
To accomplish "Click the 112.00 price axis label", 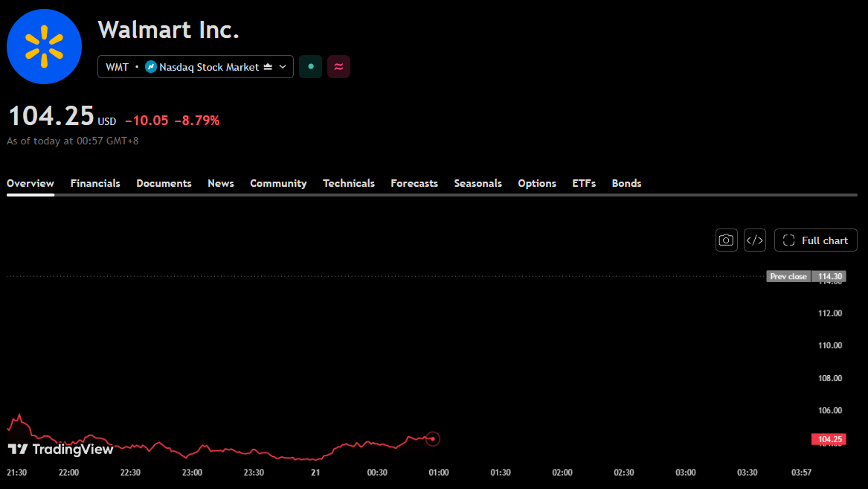I will [x=830, y=313].
